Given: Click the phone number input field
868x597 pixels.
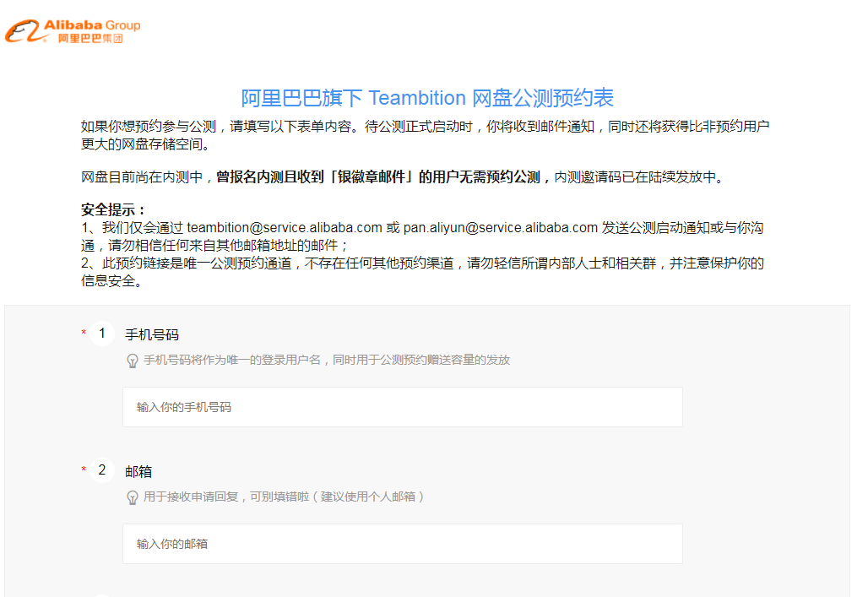Looking at the screenshot, I should pyautogui.click(x=403, y=406).
